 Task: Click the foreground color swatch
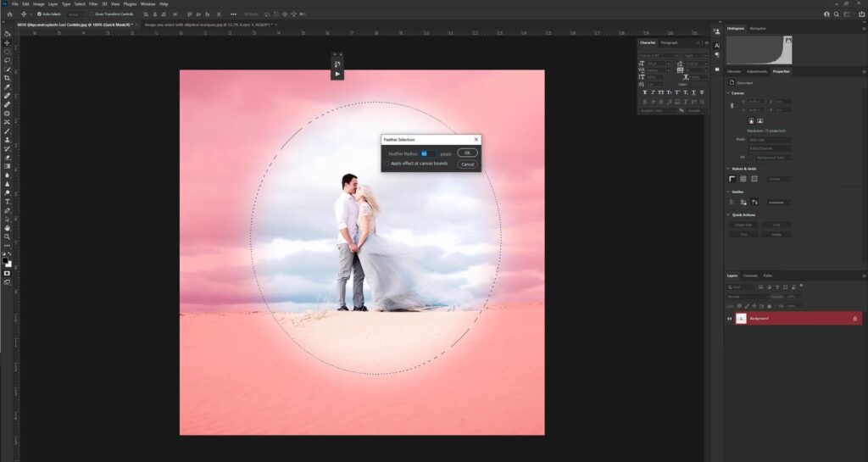pyautogui.click(x=6, y=259)
